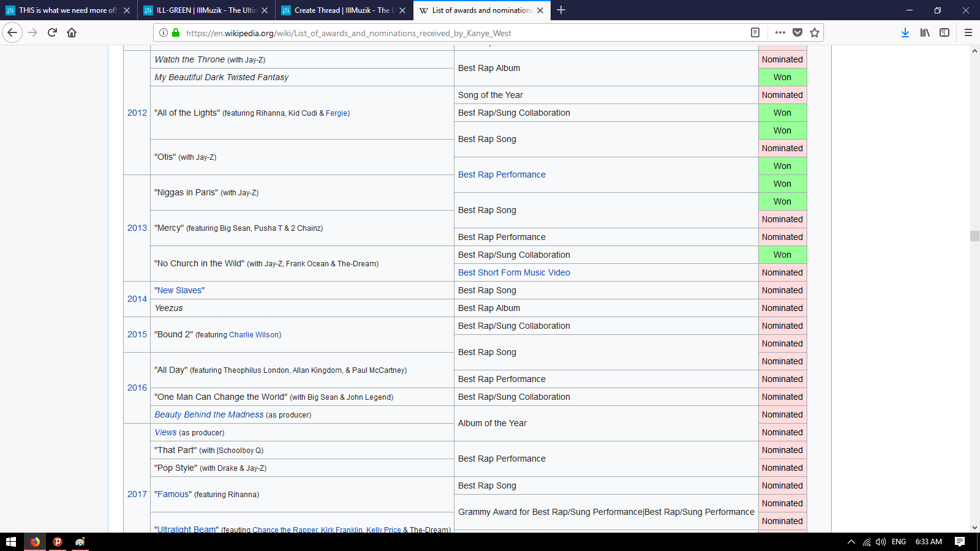The image size is (980, 551).
Task: Open the downloads panel
Action: 905,32
